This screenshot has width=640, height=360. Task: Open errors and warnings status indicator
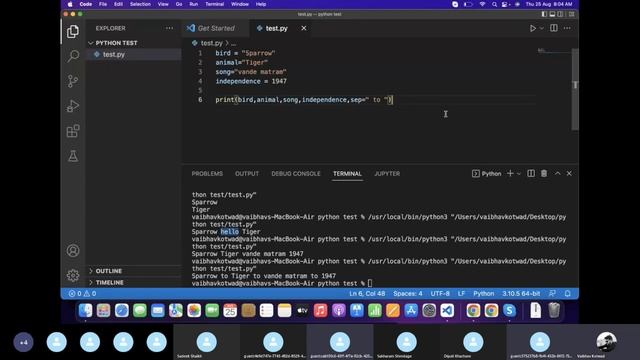82,293
